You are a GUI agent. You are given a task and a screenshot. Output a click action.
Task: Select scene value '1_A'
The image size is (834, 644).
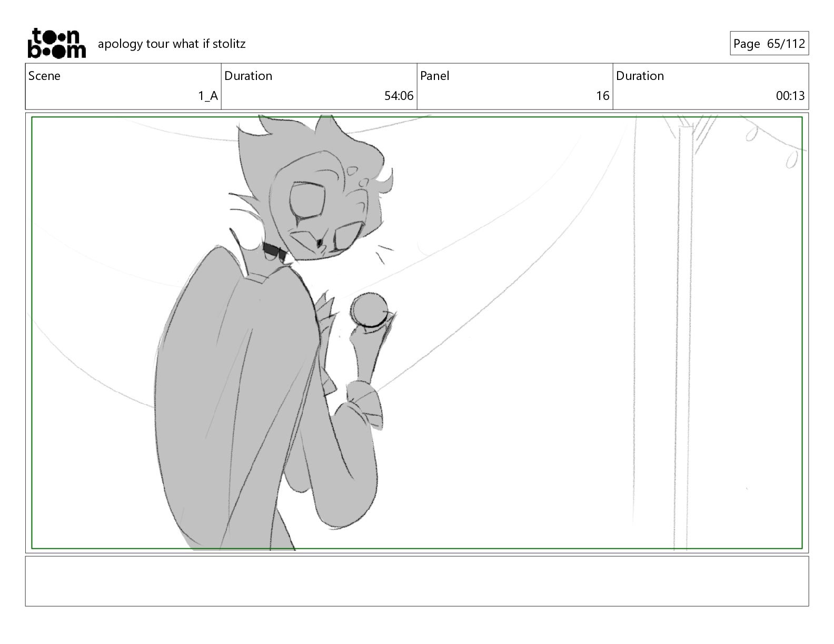(x=208, y=96)
